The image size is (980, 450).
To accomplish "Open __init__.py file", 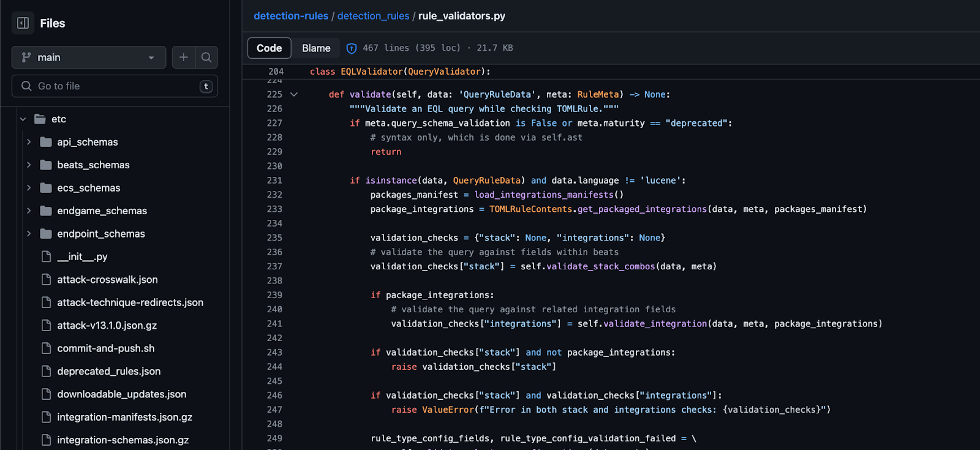I will (82, 257).
